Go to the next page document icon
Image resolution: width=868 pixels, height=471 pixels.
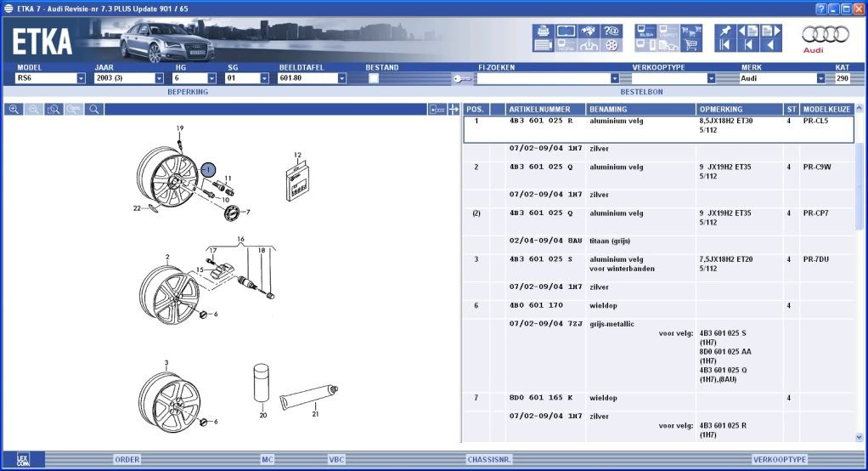coord(771,31)
